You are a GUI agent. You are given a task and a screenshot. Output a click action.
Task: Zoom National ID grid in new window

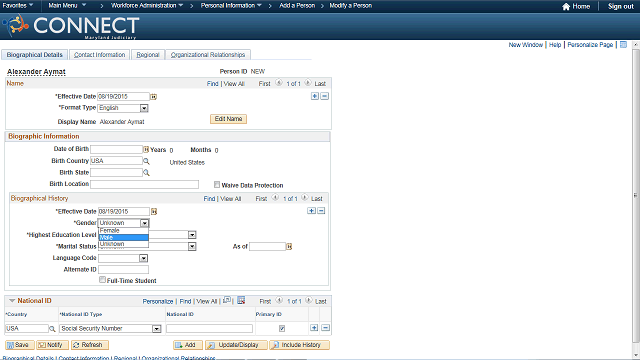point(227,300)
